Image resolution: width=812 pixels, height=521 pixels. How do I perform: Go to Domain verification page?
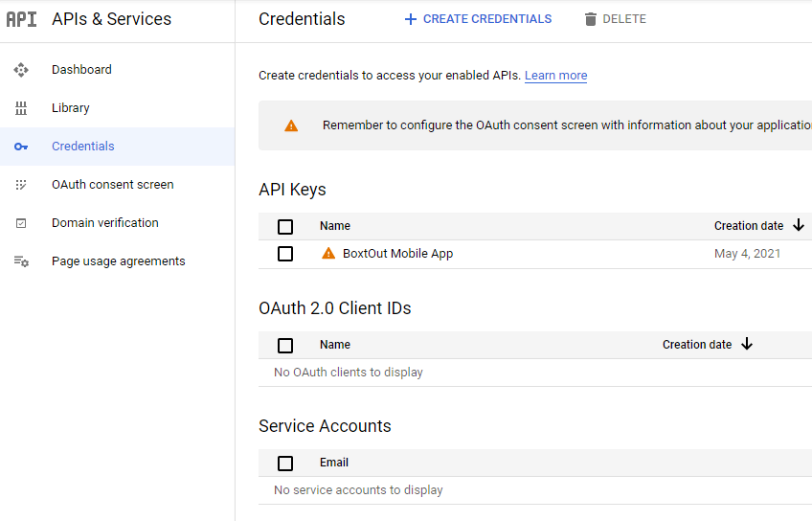point(104,223)
